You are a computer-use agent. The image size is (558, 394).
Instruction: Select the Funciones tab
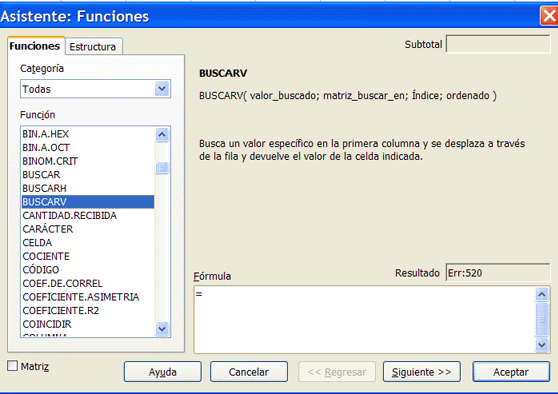35,46
